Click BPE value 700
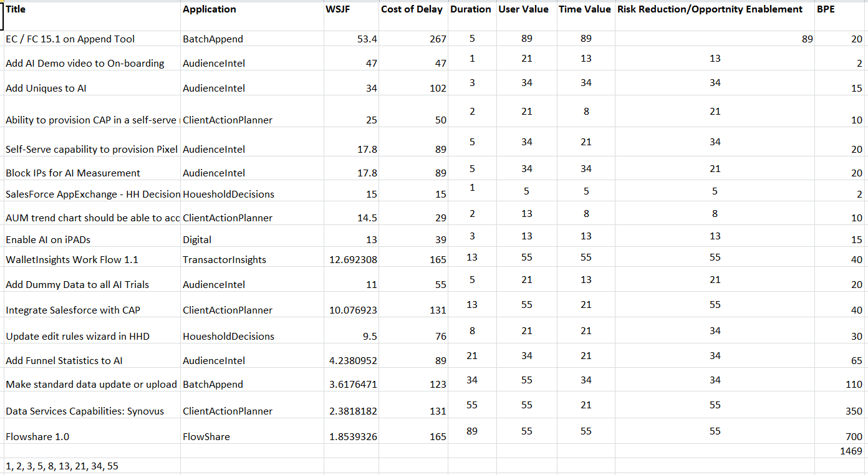 840,431
